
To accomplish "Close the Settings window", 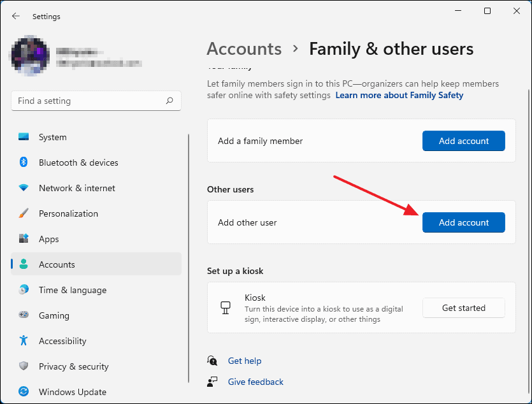I will click(x=517, y=11).
